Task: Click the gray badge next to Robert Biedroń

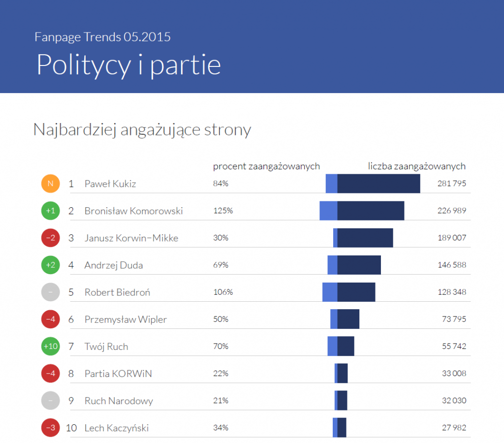Action: (x=50, y=292)
